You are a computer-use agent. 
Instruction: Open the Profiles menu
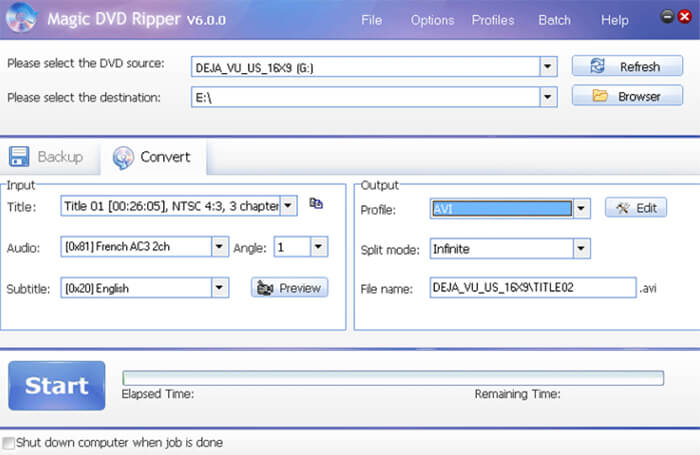[x=493, y=20]
